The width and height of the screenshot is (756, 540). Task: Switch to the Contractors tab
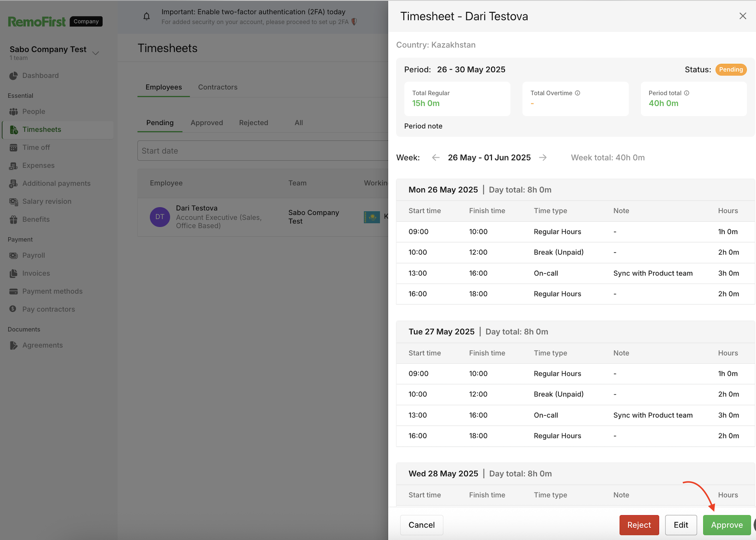point(218,87)
